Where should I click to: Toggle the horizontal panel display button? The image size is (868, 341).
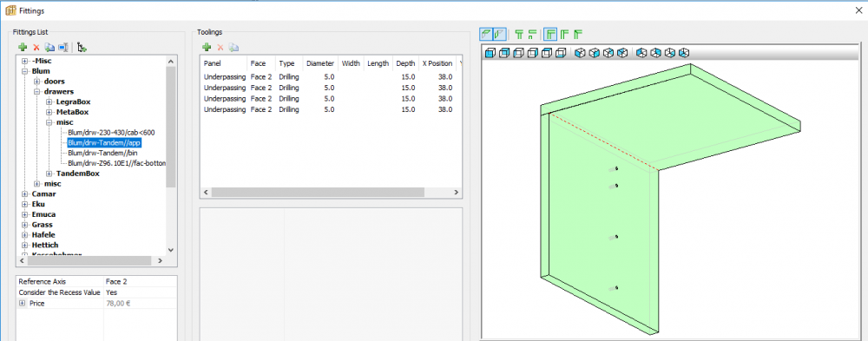(486, 35)
